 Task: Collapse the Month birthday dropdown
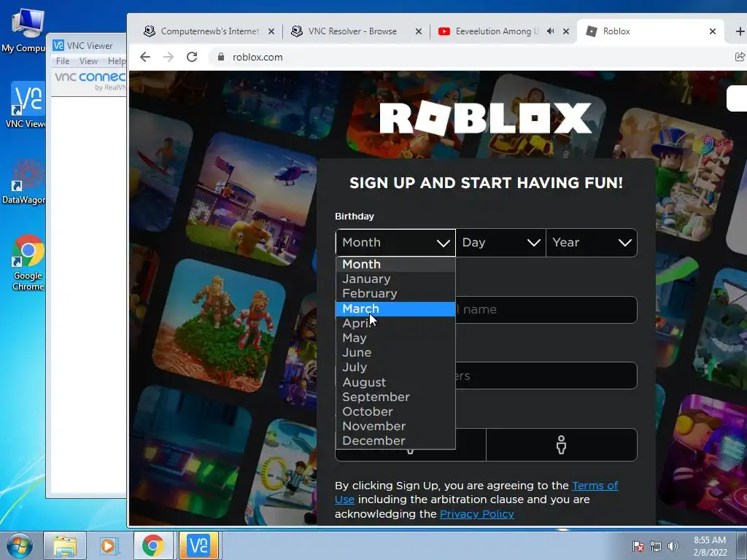395,242
